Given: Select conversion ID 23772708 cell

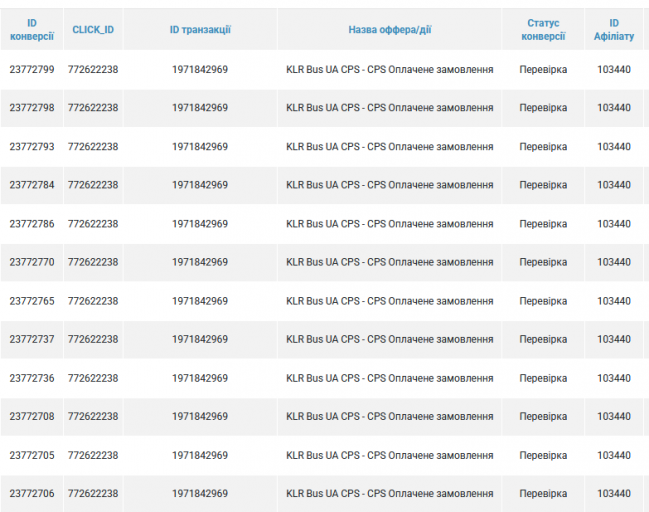Looking at the screenshot, I should coord(32,416).
